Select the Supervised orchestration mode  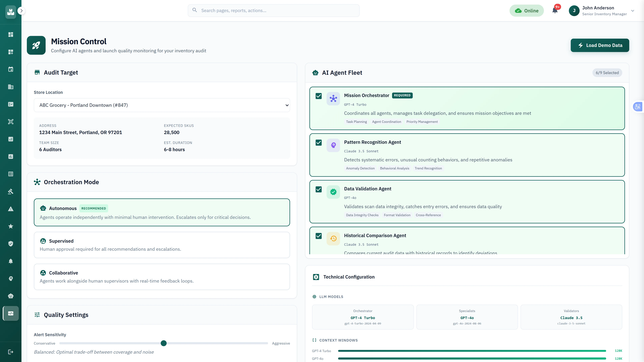pyautogui.click(x=162, y=245)
